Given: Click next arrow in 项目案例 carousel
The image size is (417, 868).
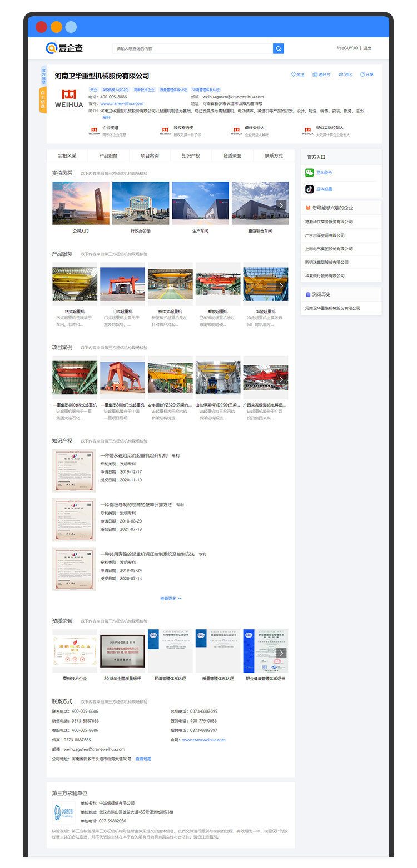Looking at the screenshot, I should tap(282, 379).
